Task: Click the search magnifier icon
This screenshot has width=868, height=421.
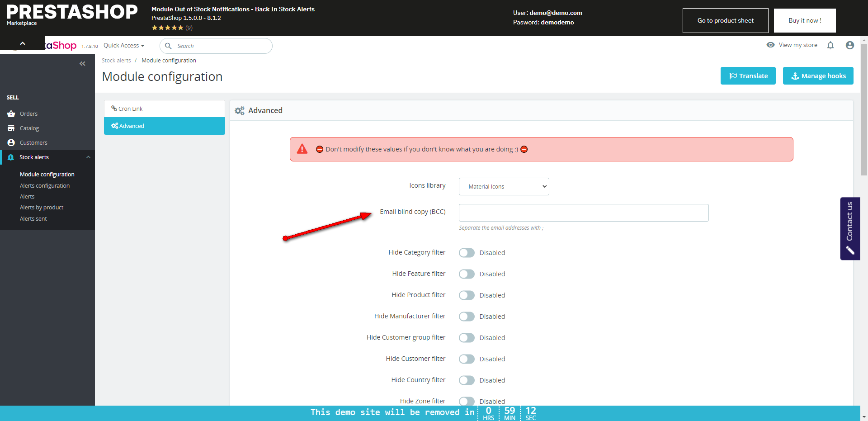Action: 168,46
